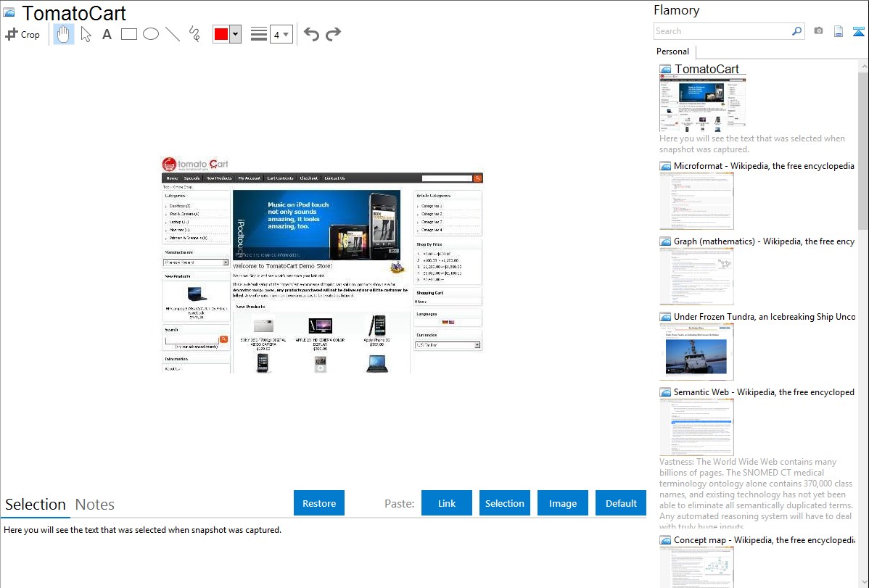
Task: Open the color picker dropdown arrow
Action: click(x=235, y=34)
